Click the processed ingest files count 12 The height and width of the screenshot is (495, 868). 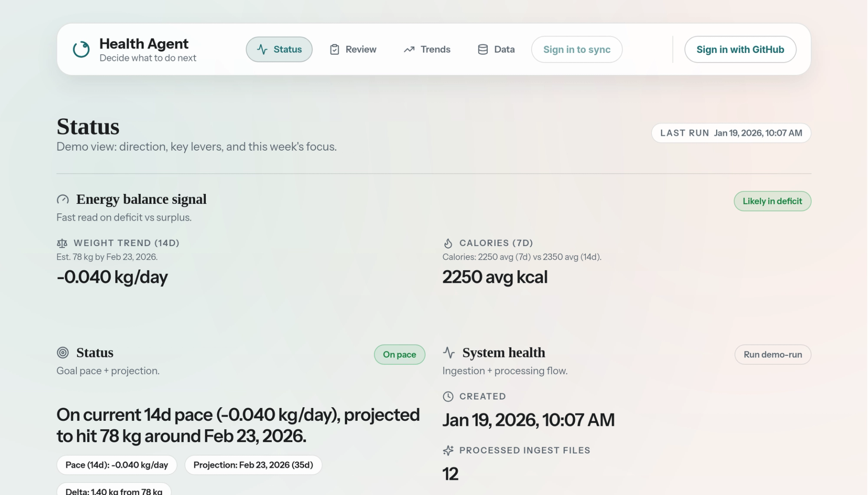click(450, 474)
